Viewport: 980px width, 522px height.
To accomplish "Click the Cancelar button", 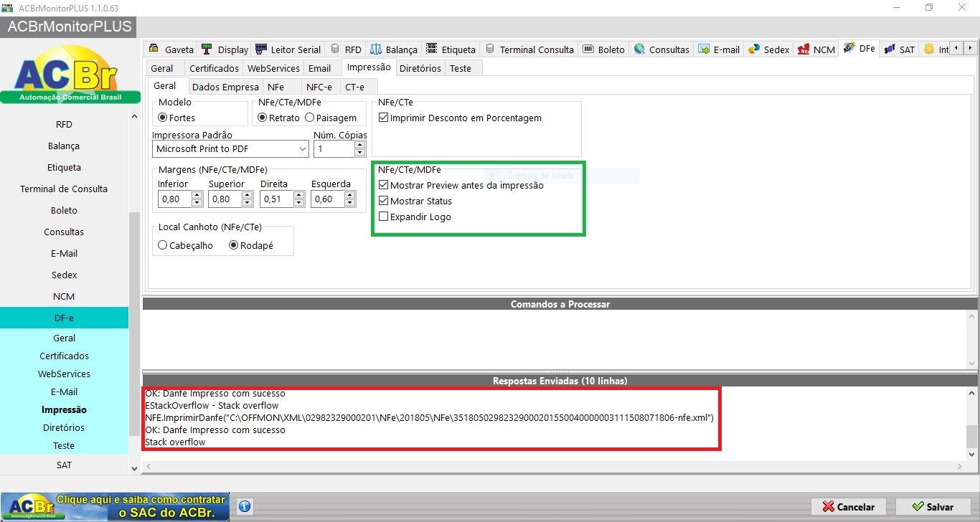I will click(x=849, y=506).
